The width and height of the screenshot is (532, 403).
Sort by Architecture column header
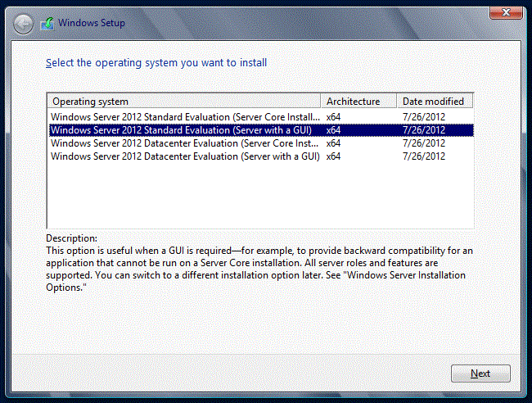pos(358,102)
